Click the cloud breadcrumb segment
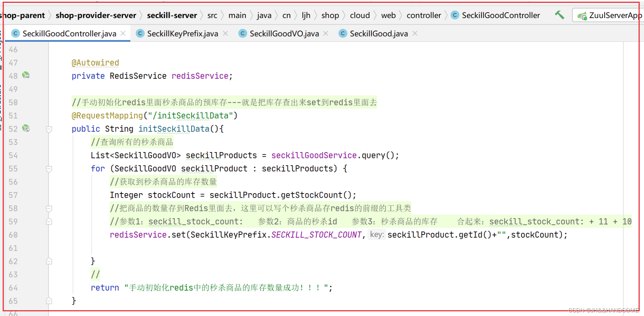 [x=360, y=15]
